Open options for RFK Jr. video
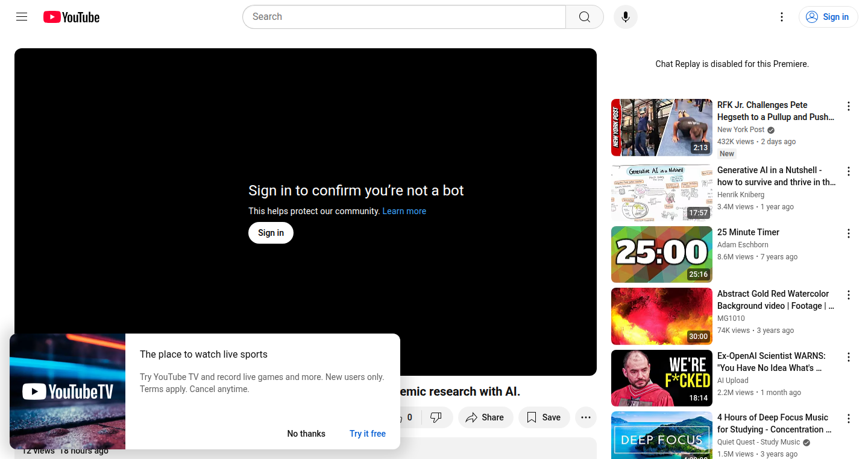Viewport: 868px width, 459px height. (848, 106)
